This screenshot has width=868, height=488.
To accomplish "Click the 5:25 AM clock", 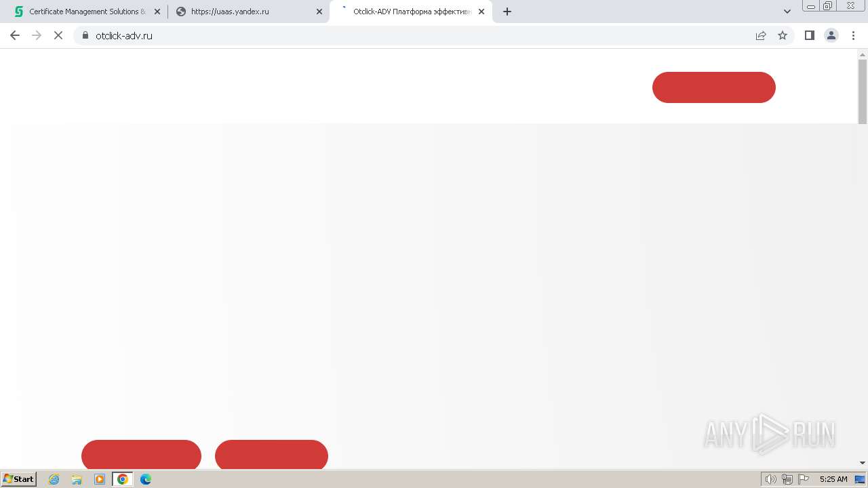I will 833,479.
